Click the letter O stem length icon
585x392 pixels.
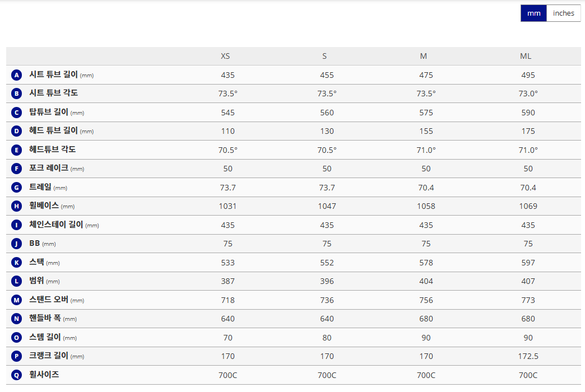coord(16,337)
